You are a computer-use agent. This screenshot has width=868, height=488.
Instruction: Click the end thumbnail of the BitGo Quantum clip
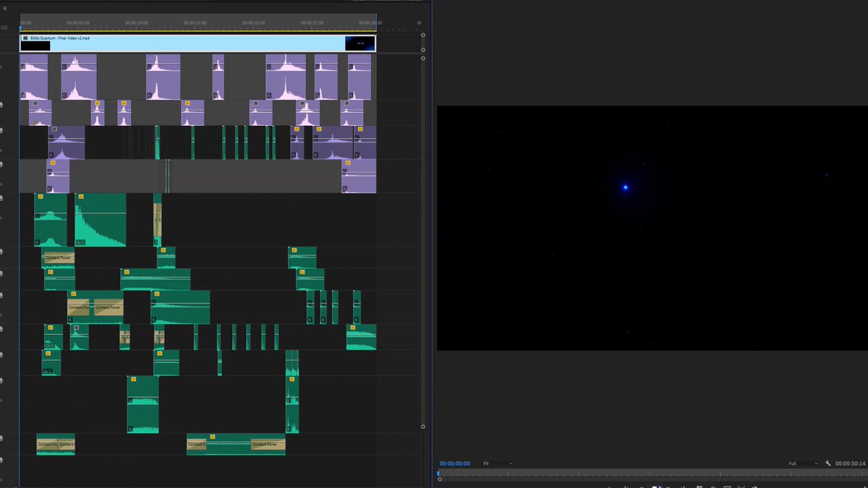(359, 43)
